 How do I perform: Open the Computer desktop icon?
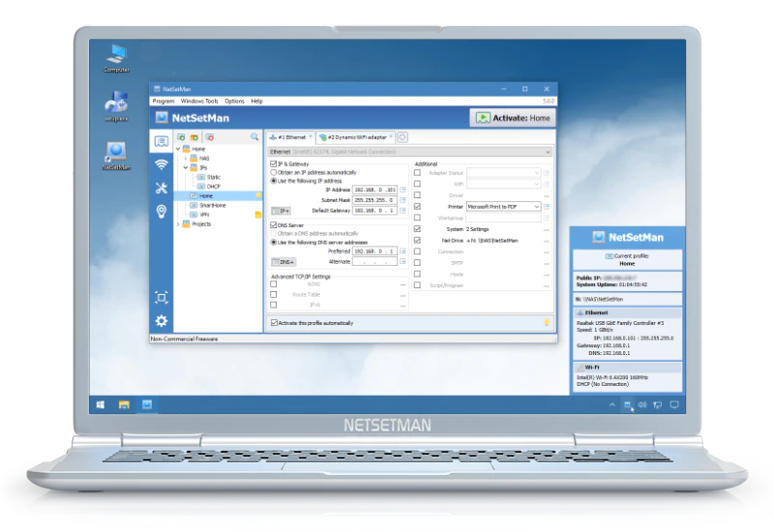(x=116, y=58)
